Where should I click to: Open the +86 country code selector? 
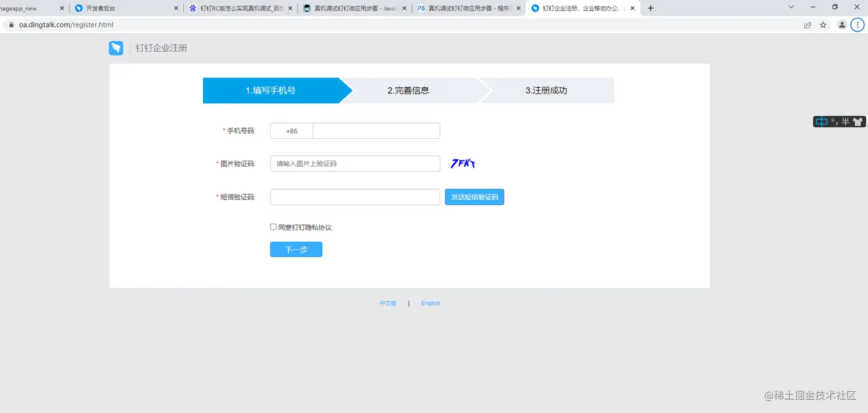click(x=291, y=131)
